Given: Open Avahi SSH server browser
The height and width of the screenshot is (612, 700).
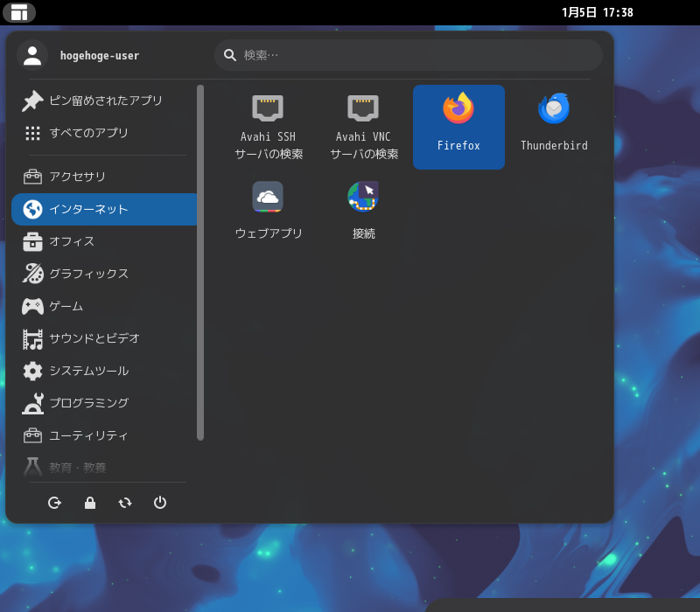Looking at the screenshot, I should pos(268,127).
